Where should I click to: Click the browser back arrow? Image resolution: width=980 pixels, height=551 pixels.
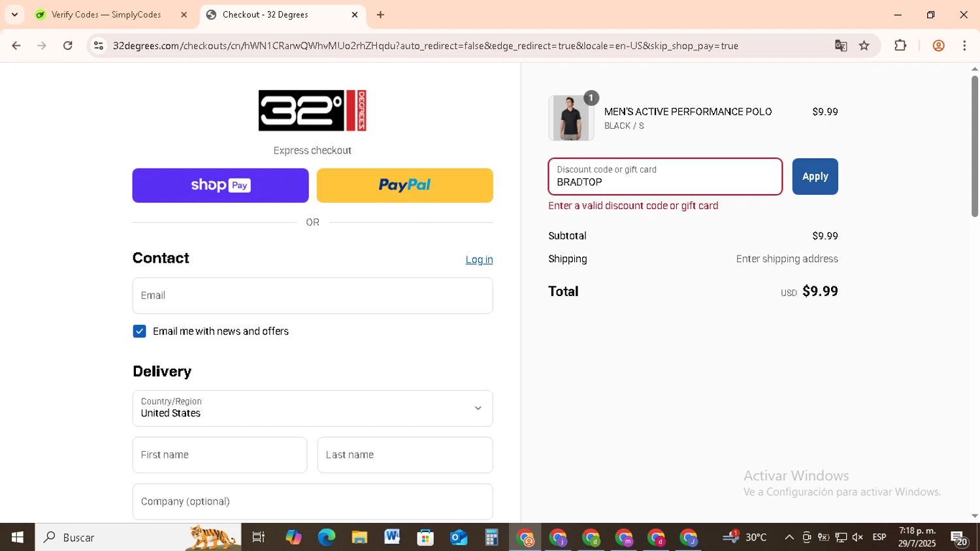[16, 46]
